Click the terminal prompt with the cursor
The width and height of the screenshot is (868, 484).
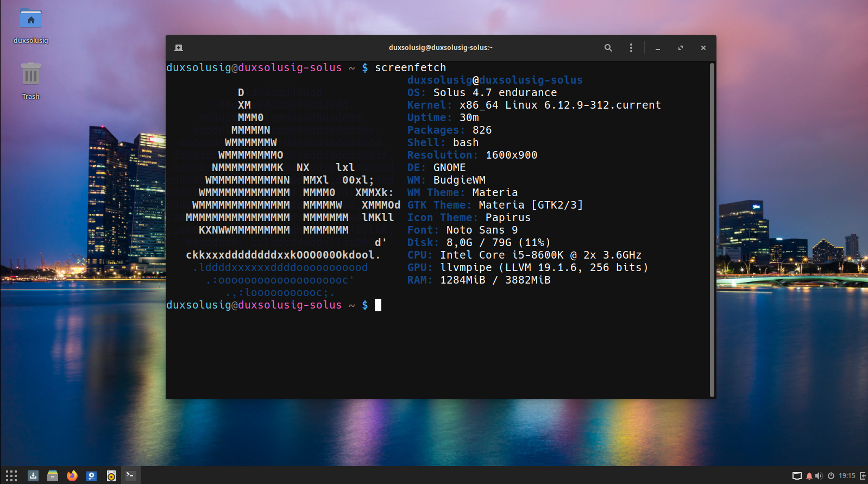(x=274, y=305)
